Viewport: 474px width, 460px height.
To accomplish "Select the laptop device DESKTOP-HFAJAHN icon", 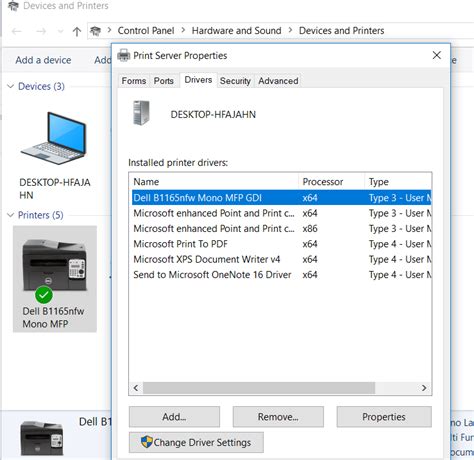I will pyautogui.click(x=54, y=138).
